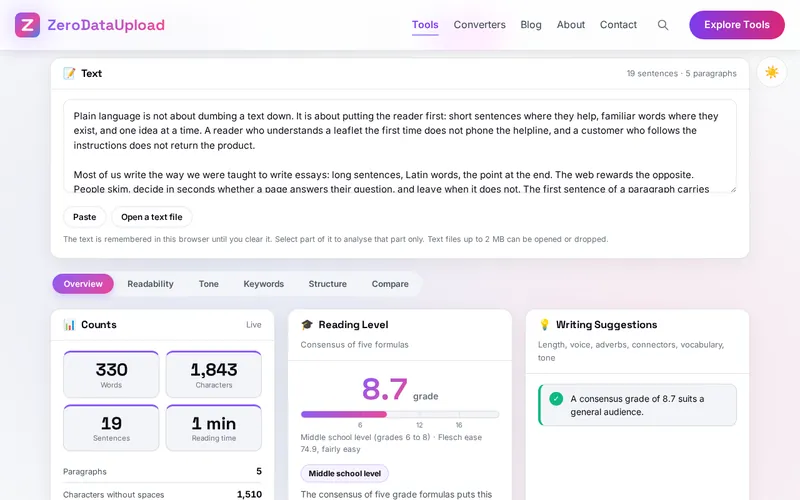Open the site search magnifier icon
The image size is (800, 500).
[x=663, y=25]
